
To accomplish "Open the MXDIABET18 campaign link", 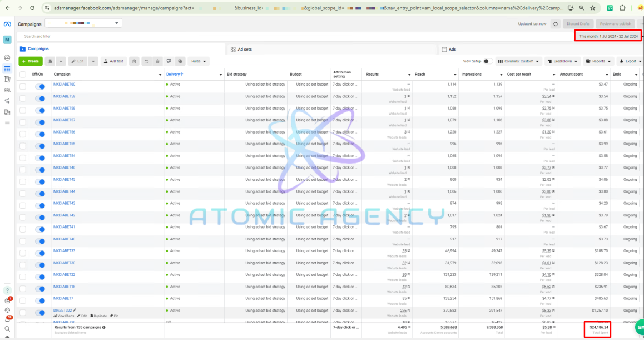I will [x=64, y=287].
